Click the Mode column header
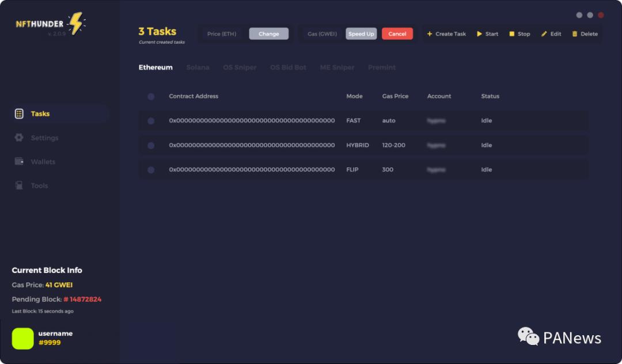Image resolution: width=622 pixels, height=364 pixels. pos(354,96)
